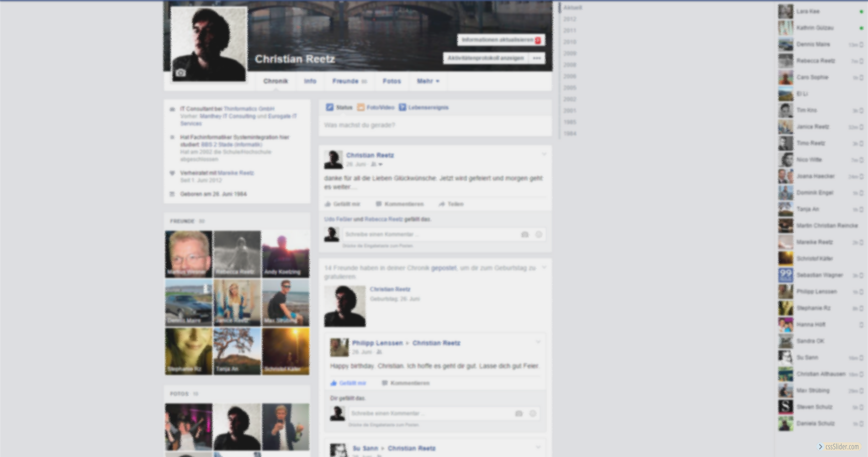Click the camera icon on the profile picture
868x457 pixels.
(x=181, y=73)
